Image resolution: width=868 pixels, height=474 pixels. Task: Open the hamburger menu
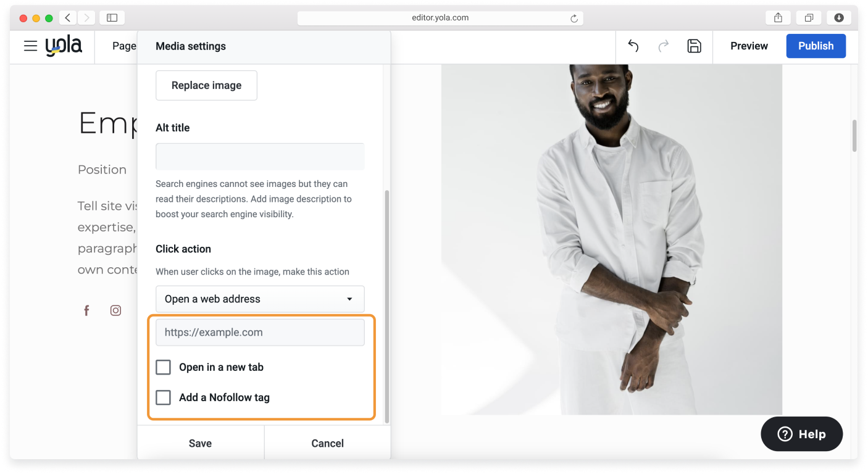pyautogui.click(x=30, y=46)
